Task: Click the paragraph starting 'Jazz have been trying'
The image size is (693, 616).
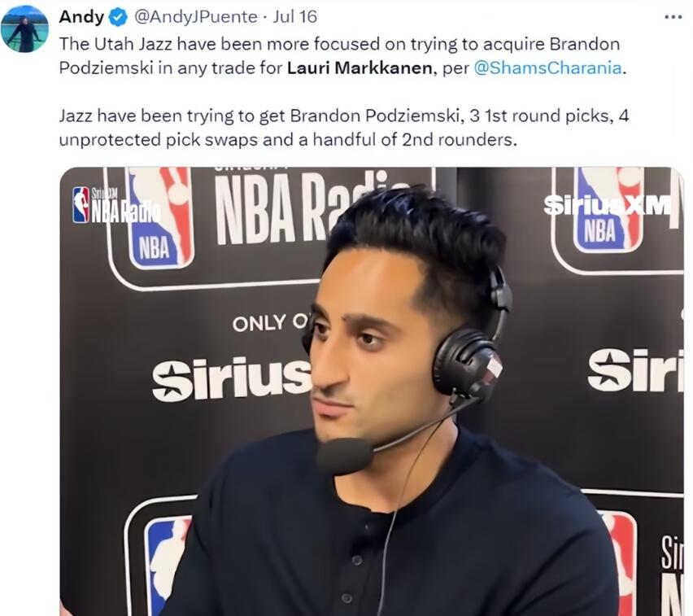Action: coord(344,128)
